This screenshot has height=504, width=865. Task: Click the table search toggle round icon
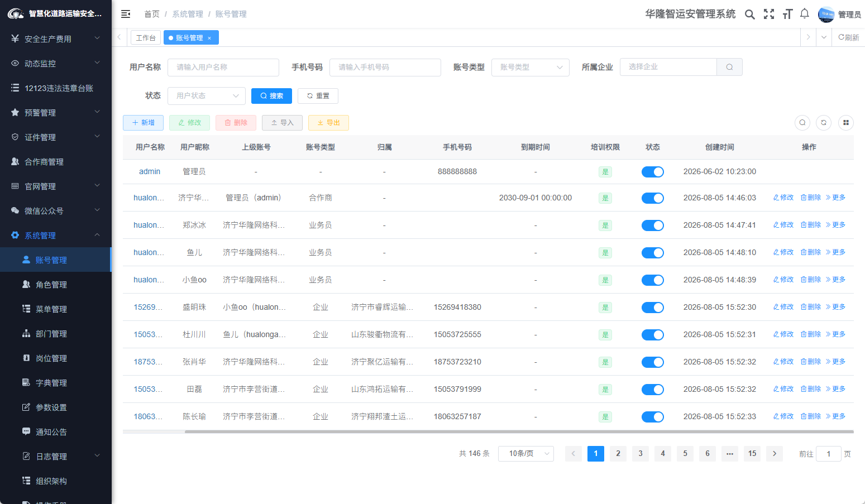(802, 123)
